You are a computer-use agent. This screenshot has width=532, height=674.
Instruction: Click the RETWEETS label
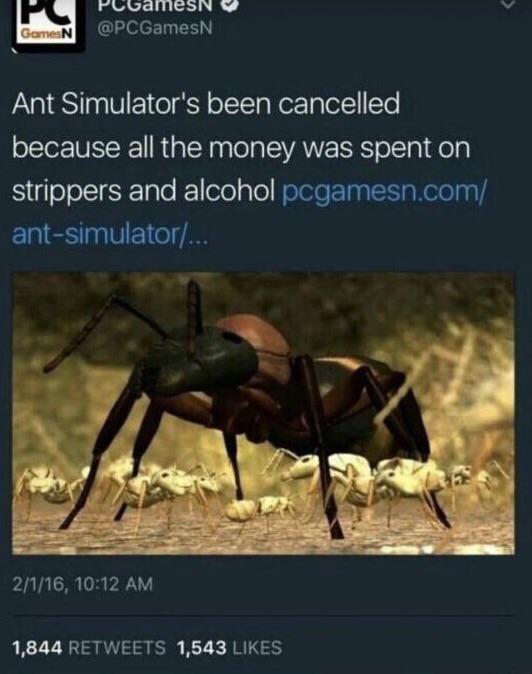(117, 647)
